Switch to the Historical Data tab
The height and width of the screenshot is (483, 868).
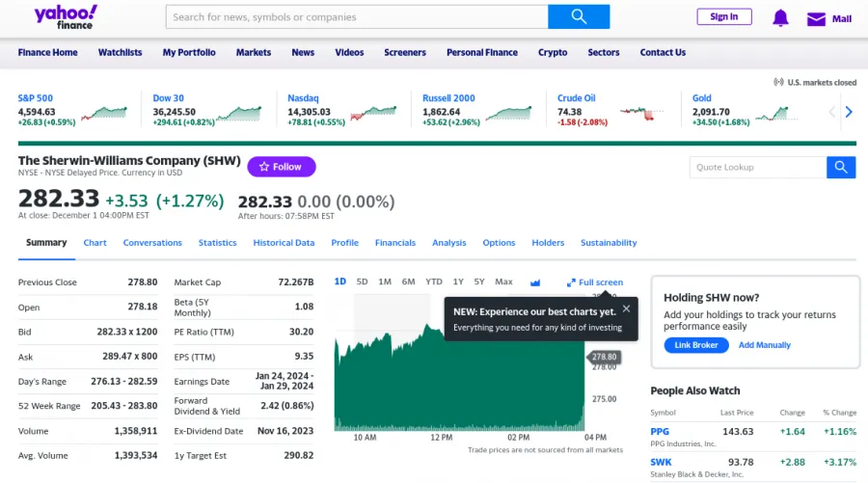tap(284, 243)
